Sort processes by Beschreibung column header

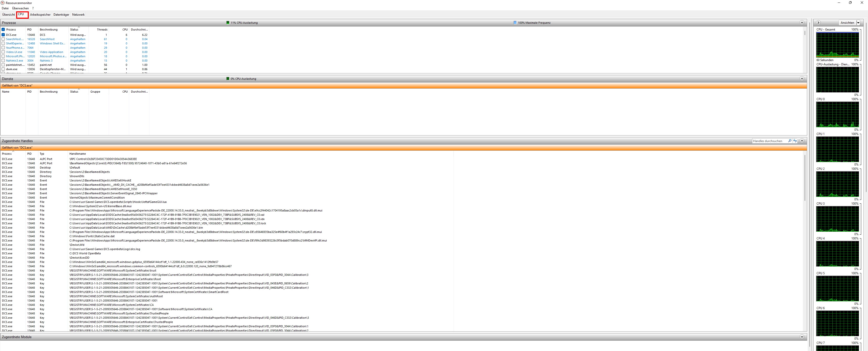coord(48,30)
